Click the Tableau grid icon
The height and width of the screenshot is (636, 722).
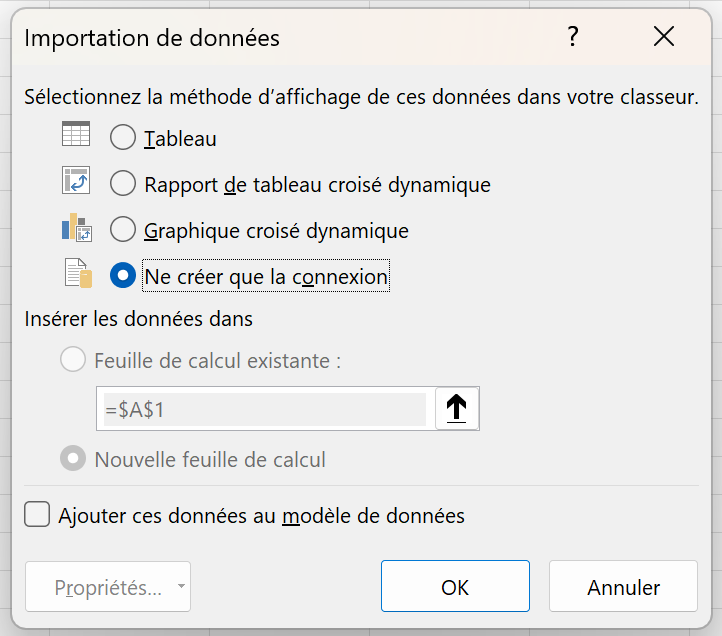click(76, 134)
